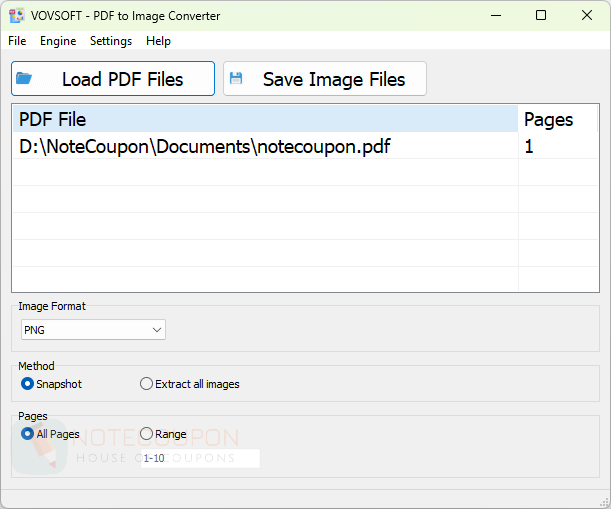
Task: Open the File menu
Action: (17, 41)
